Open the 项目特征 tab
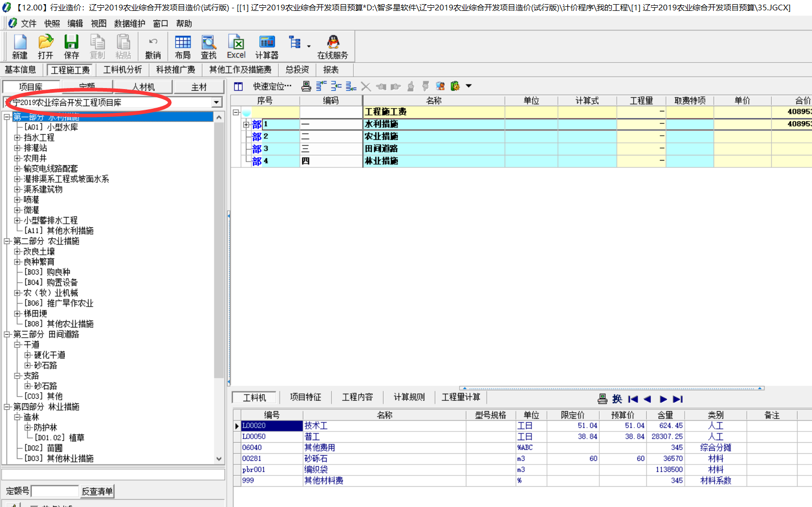This screenshot has width=812, height=507. [x=305, y=397]
